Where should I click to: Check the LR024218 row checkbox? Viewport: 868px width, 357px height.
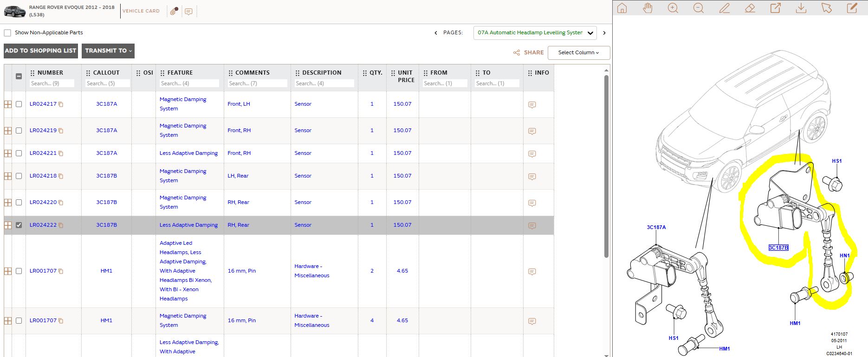pos(19,176)
